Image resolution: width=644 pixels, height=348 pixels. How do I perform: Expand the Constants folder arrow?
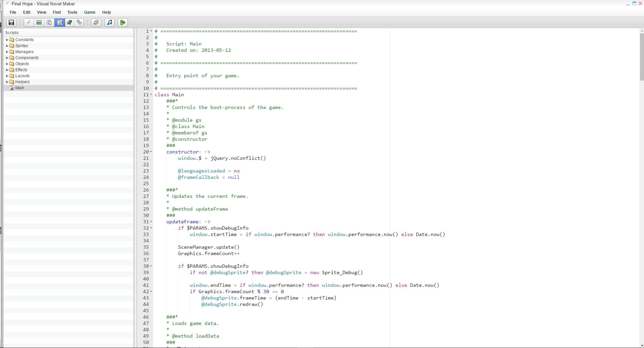coord(7,40)
